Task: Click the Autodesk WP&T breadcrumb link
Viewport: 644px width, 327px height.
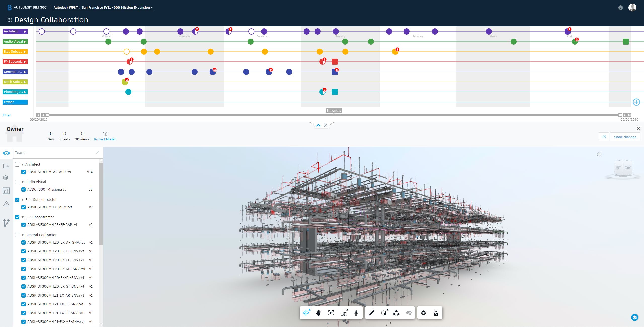Action: pyautogui.click(x=66, y=8)
